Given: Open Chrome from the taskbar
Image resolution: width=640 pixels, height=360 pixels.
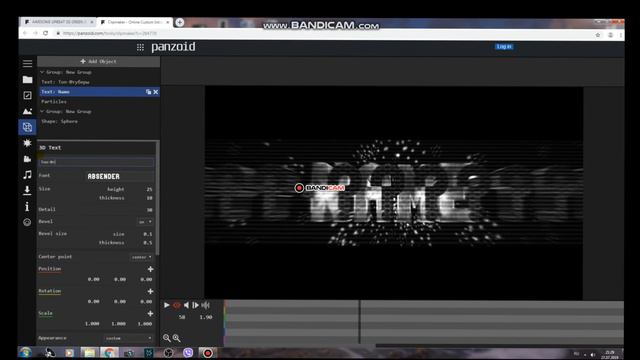Looking at the screenshot, I should pyautogui.click(x=109, y=353).
